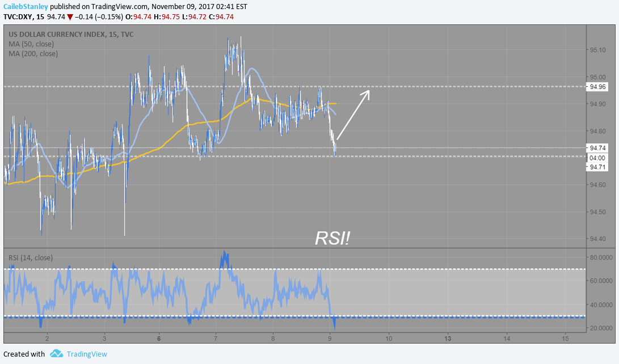Click the low value L:94.72

tap(193, 17)
